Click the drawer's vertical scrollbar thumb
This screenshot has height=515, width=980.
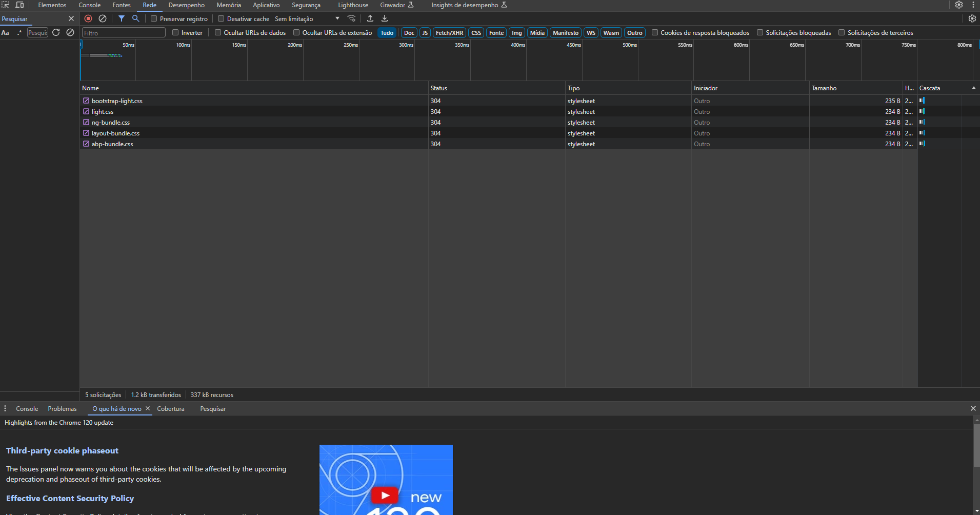pyautogui.click(x=976, y=445)
